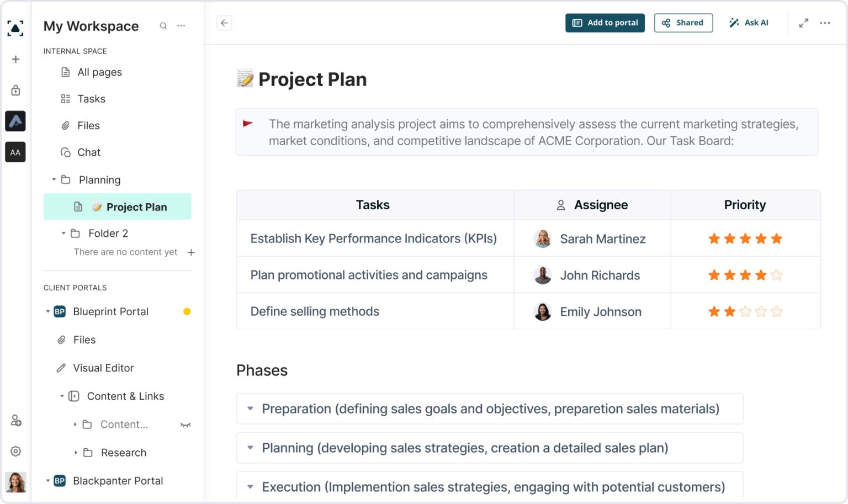The width and height of the screenshot is (848, 504).
Task: Open the settings gear icon
Action: 15,451
